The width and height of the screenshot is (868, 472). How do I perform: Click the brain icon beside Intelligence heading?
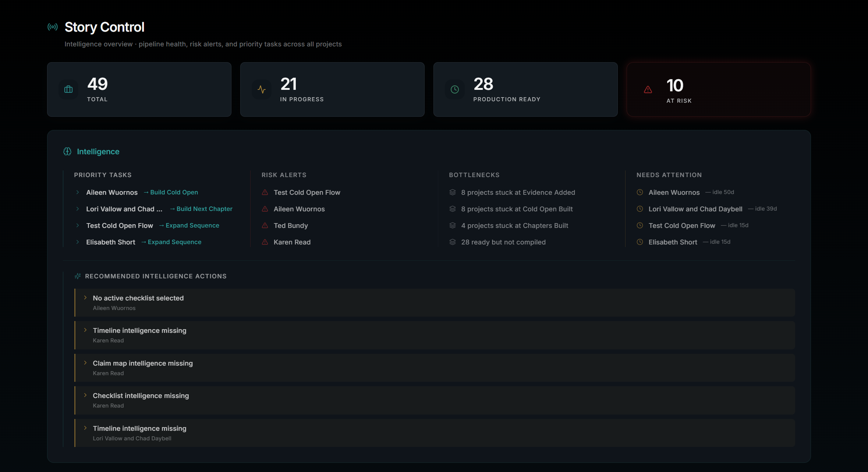tap(67, 152)
